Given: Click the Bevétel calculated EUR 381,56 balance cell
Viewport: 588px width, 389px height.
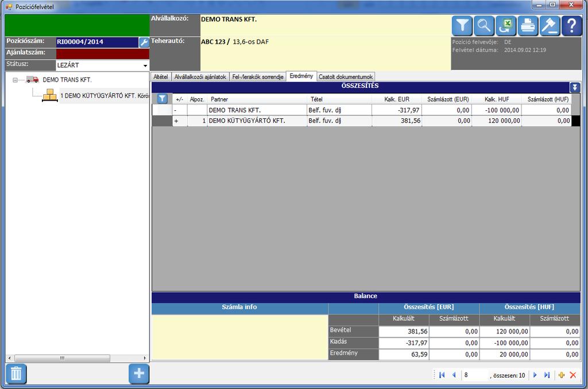Looking at the screenshot, I should click(x=404, y=331).
